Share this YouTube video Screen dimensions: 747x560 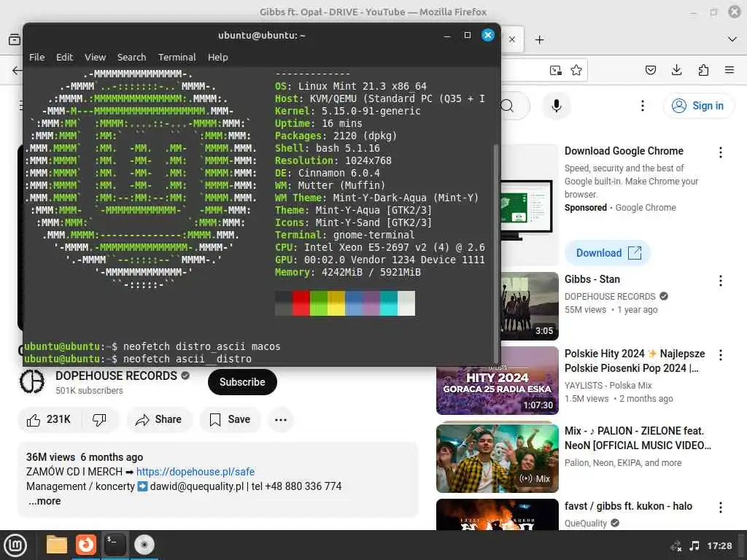[158, 419]
